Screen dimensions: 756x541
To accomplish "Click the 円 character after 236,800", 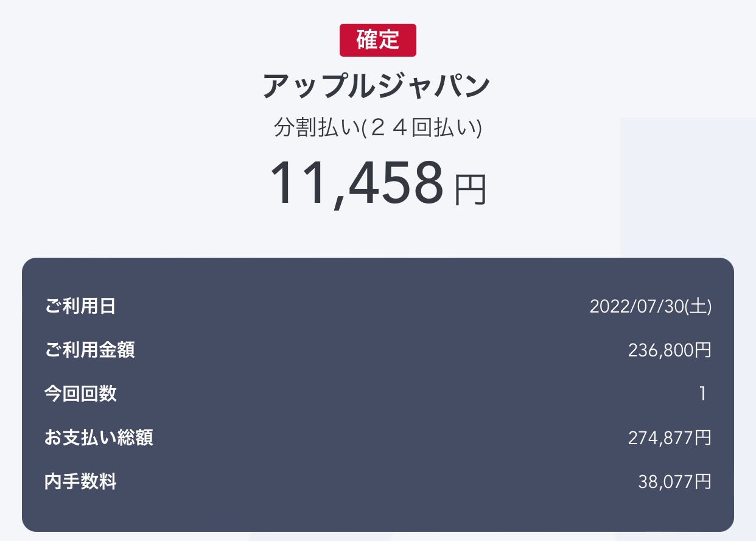I will click(703, 350).
